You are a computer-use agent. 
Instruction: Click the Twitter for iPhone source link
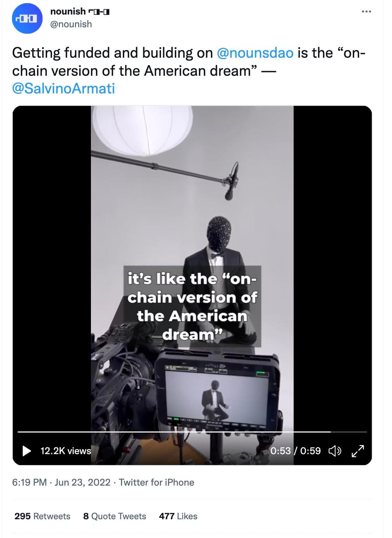(156, 482)
